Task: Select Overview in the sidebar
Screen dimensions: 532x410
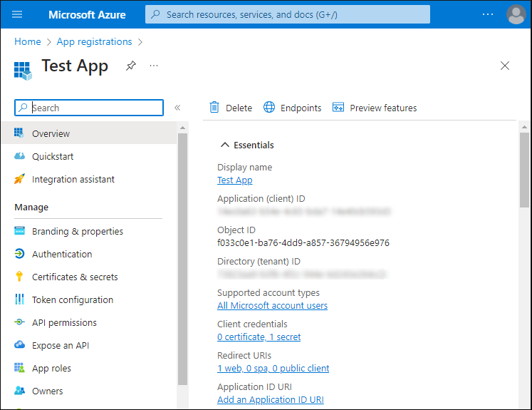Action: coord(89,133)
